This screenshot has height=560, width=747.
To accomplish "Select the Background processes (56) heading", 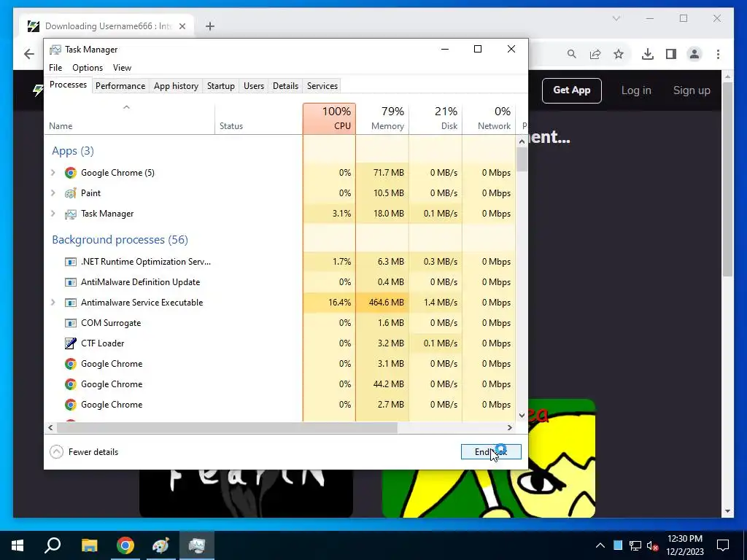I will (x=120, y=239).
